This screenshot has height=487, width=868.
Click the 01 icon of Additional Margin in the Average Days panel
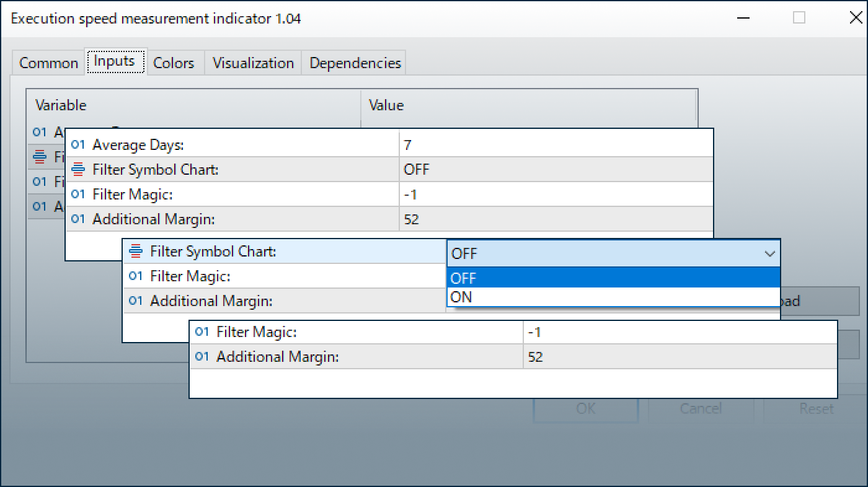point(77,219)
